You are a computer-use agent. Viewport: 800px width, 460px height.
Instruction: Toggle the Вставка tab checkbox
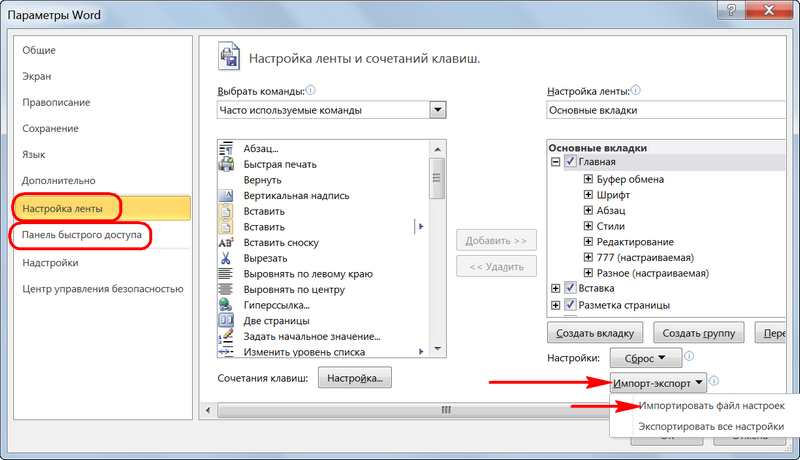[x=570, y=288]
